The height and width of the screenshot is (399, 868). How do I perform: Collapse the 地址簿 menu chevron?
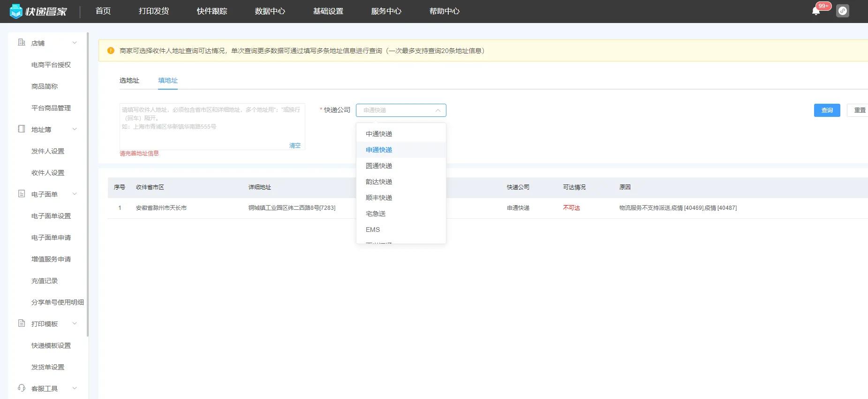(75, 130)
